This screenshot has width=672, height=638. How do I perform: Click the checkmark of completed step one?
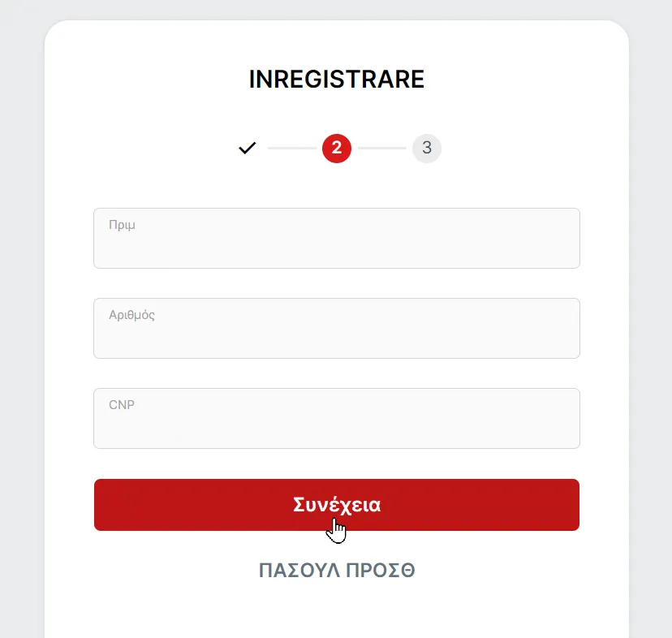[247, 149]
